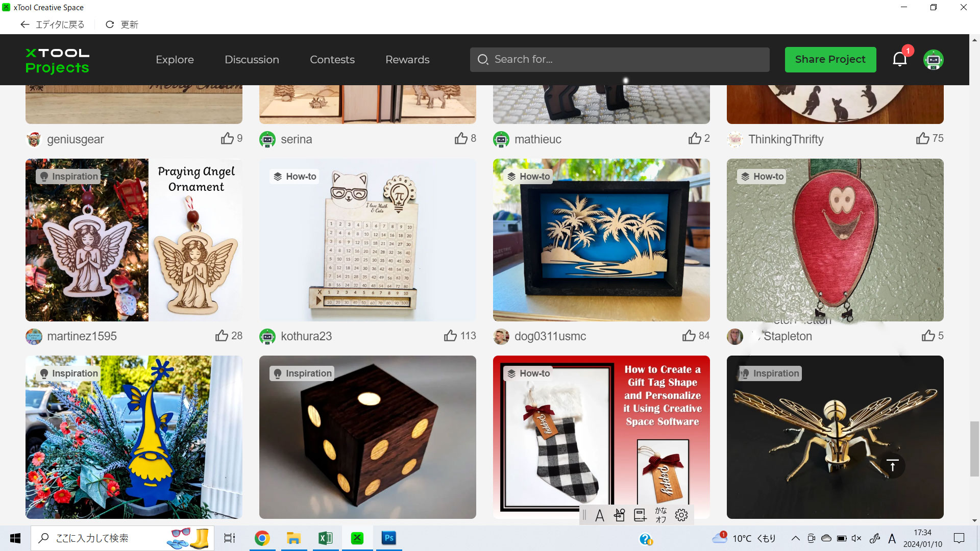Click the refresh 更新 icon
The width and height of the screenshot is (980, 551).
[110, 24]
